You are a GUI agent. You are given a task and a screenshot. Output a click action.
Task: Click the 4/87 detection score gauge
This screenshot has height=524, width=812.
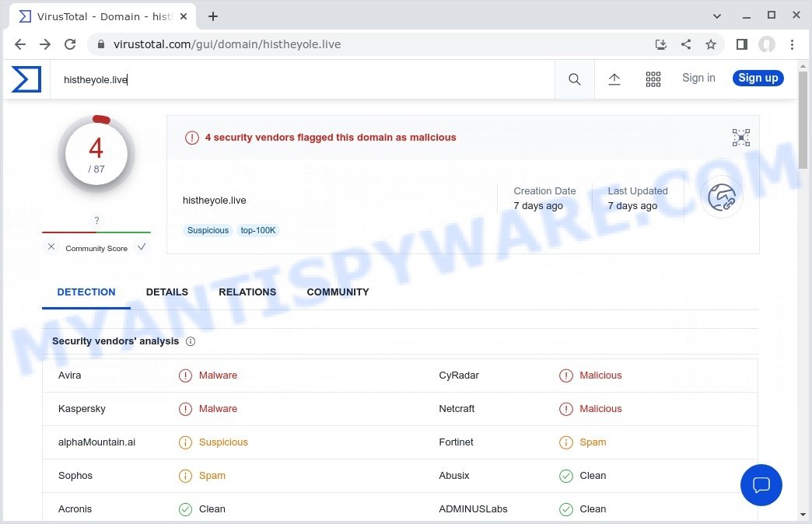96,154
